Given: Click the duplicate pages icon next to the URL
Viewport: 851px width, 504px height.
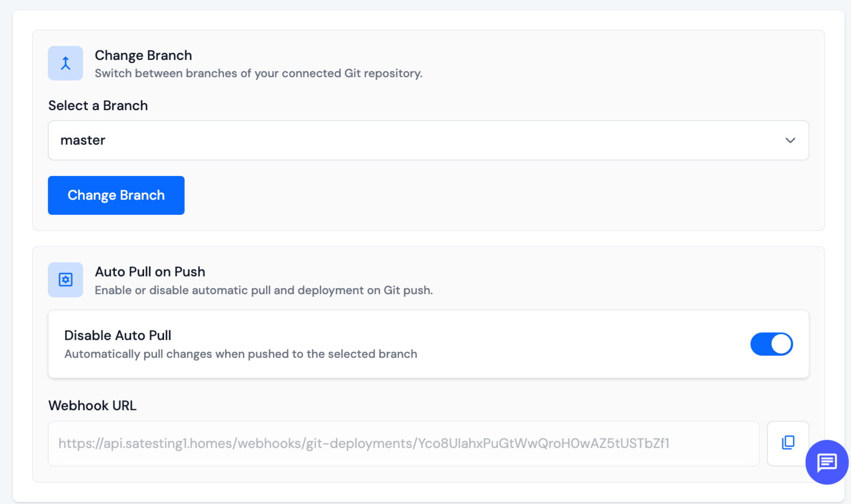Looking at the screenshot, I should [x=788, y=443].
